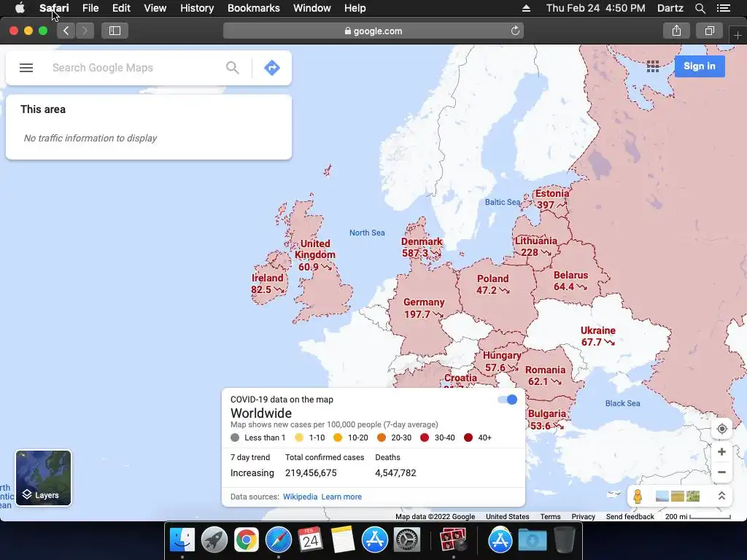
Task: Click inside Search Google Maps field
Action: (133, 68)
